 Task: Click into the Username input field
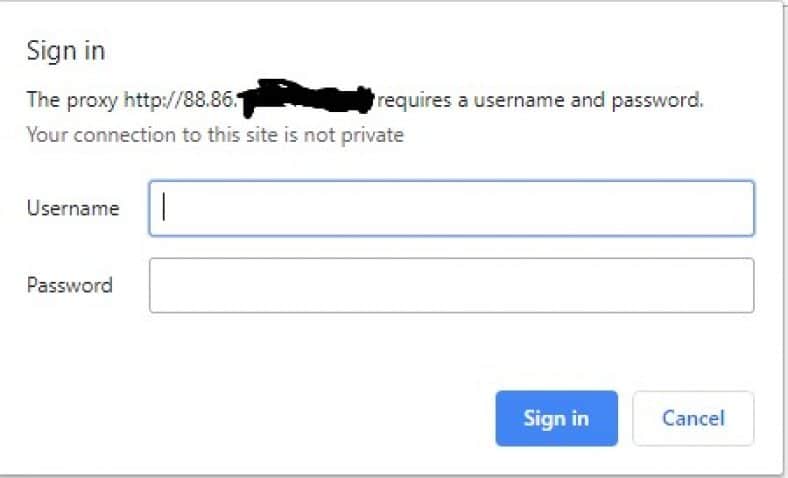pyautogui.click(x=451, y=208)
